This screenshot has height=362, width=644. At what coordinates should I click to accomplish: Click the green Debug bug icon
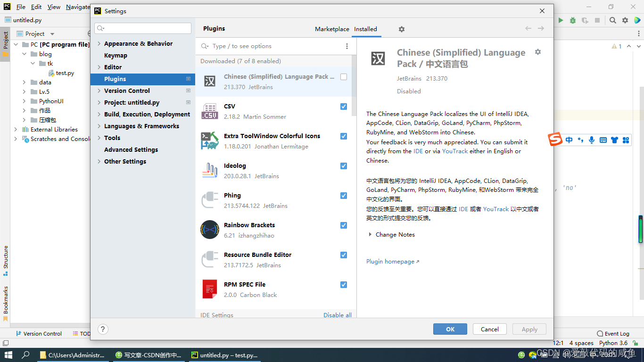(573, 20)
